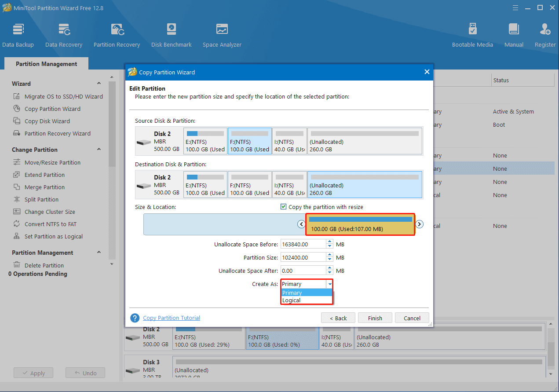The image size is (559, 392).
Task: Select Merge Partition in the sidebar
Action: click(44, 187)
